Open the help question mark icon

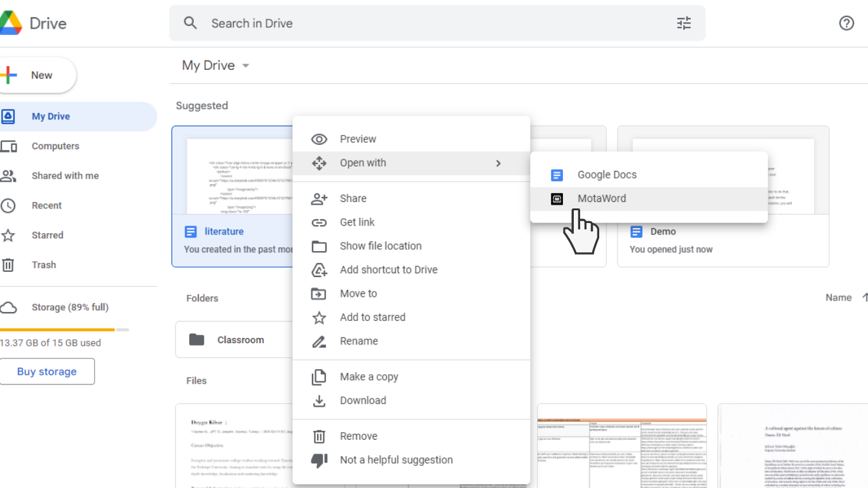pos(846,24)
